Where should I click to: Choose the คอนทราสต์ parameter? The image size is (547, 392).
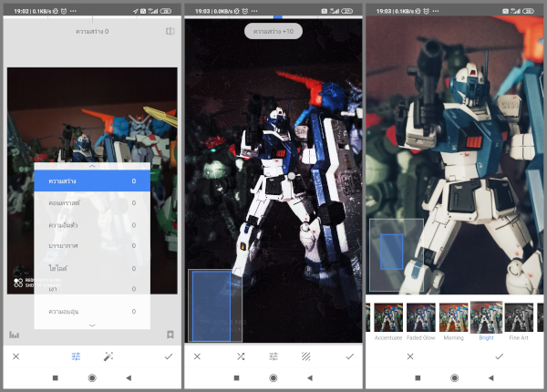tap(92, 203)
